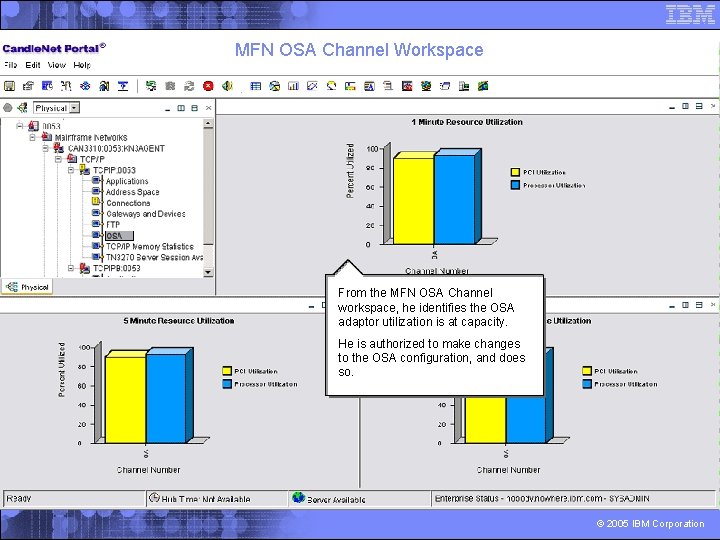Select TN3270 Server Session tree item
This screenshot has height=540, width=720.
click(x=154, y=257)
